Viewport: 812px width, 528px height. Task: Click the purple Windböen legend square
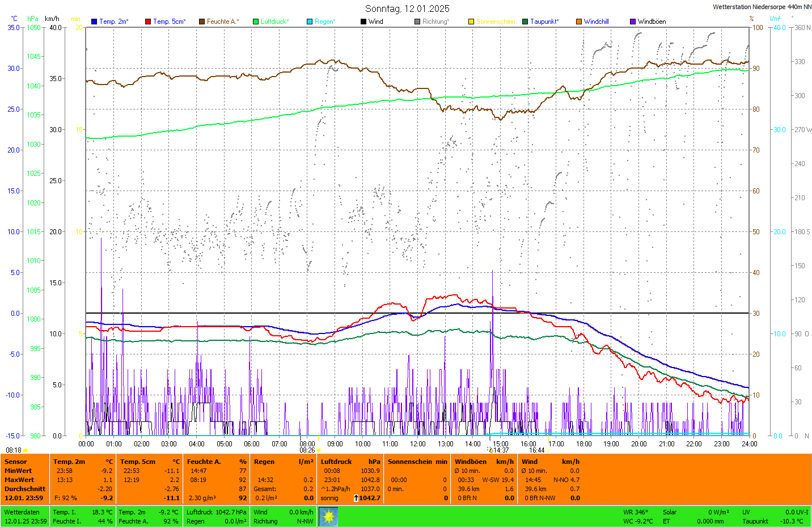tap(633, 22)
